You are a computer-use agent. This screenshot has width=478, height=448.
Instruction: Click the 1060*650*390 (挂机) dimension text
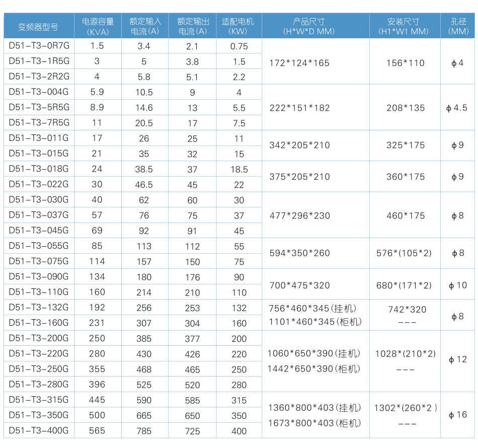[314, 354]
